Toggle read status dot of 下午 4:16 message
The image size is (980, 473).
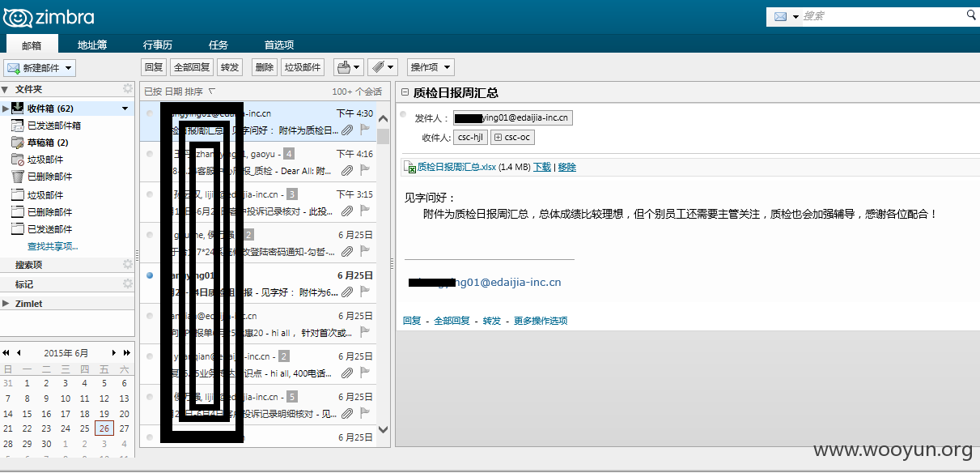point(150,154)
